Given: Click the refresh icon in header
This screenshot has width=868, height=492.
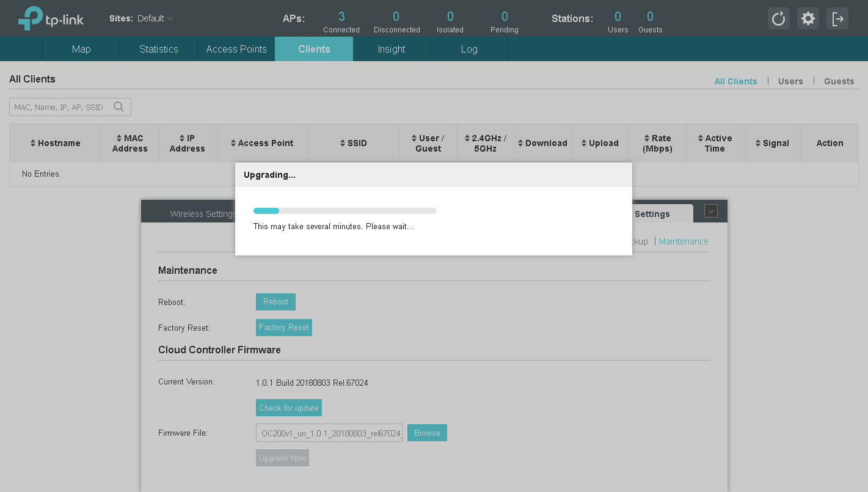Looking at the screenshot, I should 778,18.
